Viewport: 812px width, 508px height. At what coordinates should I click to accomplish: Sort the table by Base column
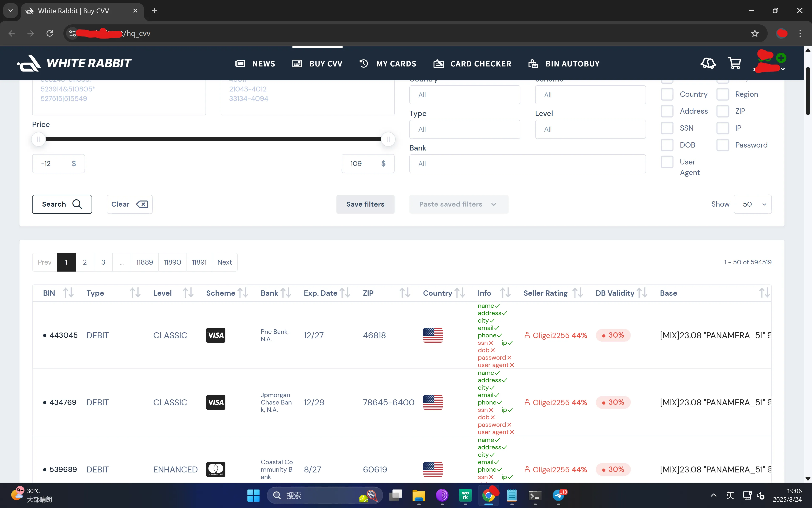765,293
